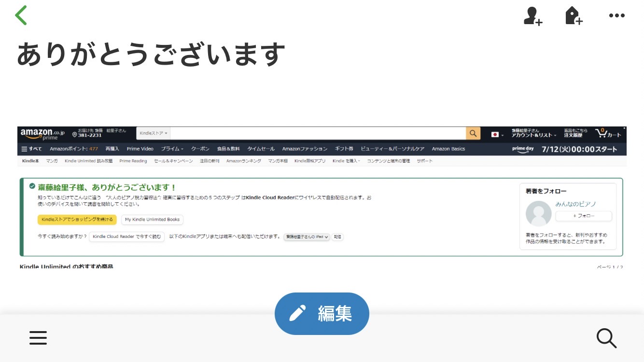Select the Amazonランキング tab
Screen dimensions: 644x362
point(244,161)
